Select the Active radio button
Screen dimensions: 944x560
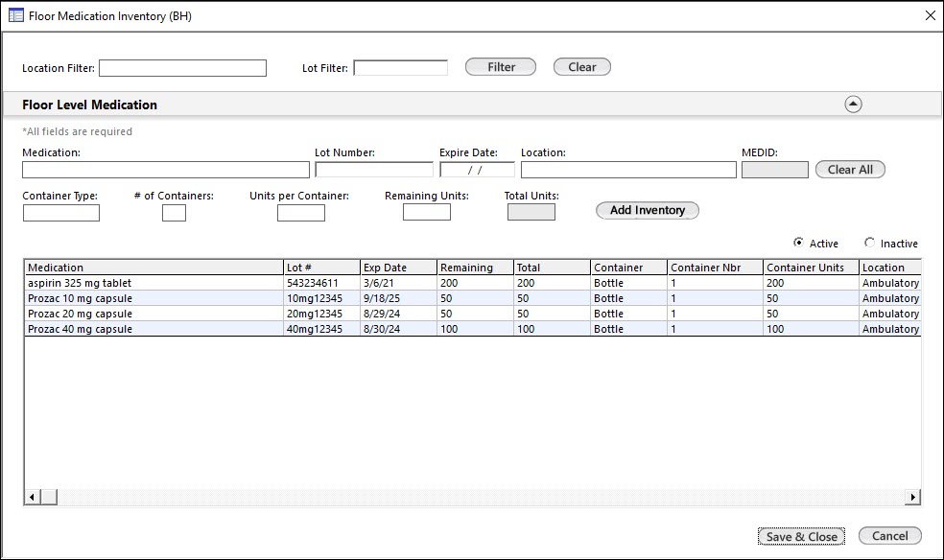point(799,243)
